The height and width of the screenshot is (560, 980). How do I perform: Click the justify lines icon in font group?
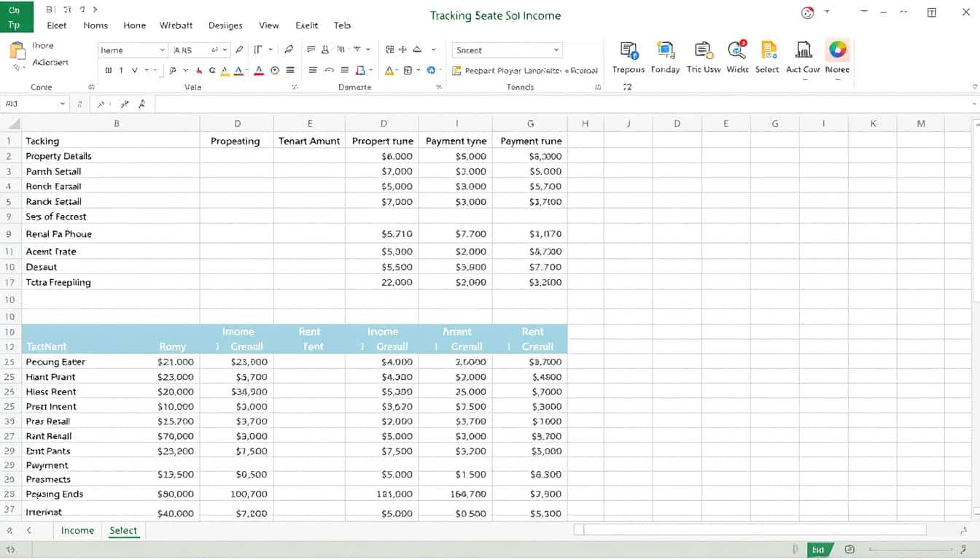click(290, 71)
